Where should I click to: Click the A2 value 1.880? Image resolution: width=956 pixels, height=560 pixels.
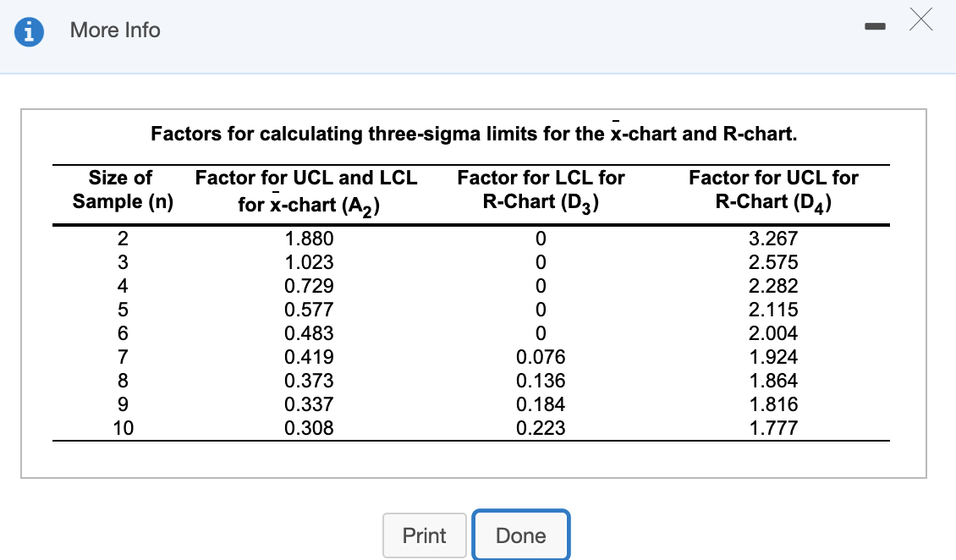(310, 239)
